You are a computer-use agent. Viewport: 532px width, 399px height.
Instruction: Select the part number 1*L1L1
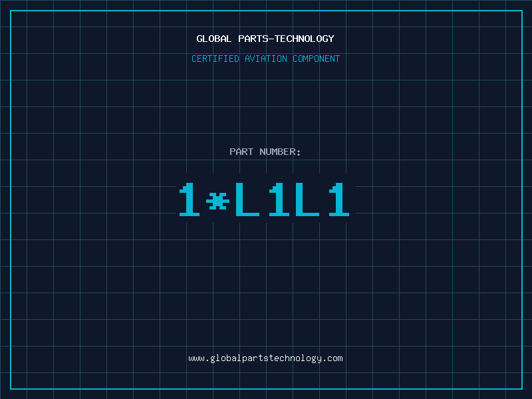tap(264, 199)
